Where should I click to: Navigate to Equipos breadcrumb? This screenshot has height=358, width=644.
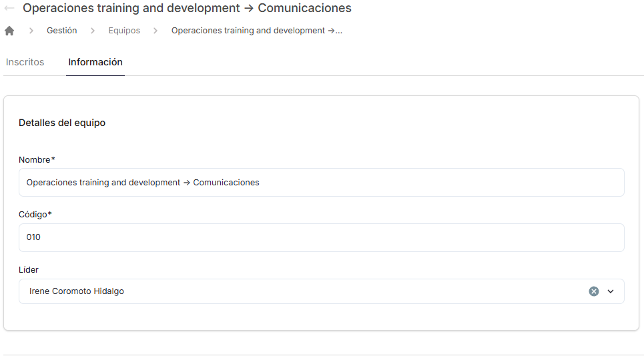(x=124, y=31)
